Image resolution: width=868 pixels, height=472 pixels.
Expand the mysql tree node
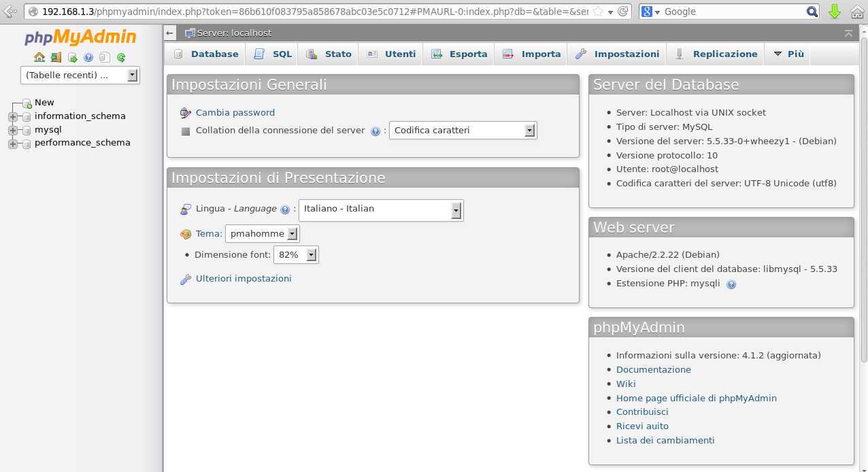(x=12, y=130)
